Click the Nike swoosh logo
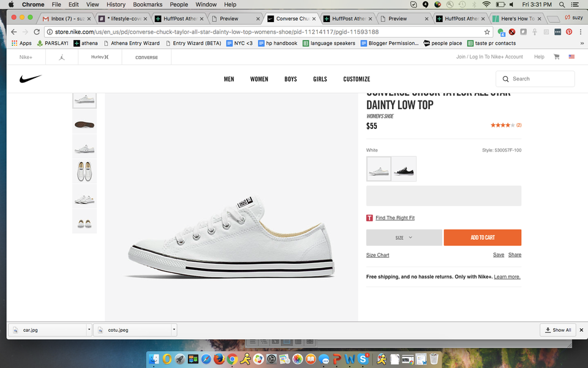 click(31, 79)
